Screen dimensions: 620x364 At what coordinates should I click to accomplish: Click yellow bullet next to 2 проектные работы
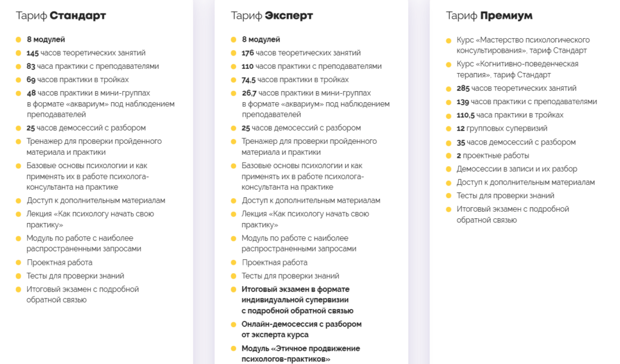[449, 156]
